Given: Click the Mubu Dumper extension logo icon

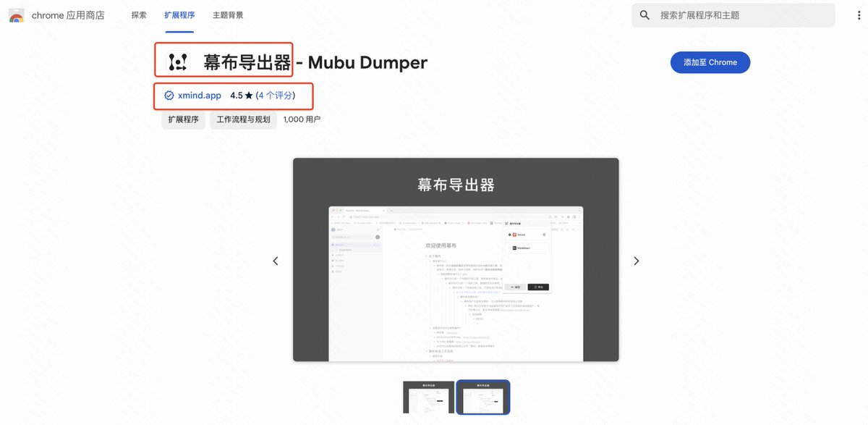Looking at the screenshot, I should point(177,63).
